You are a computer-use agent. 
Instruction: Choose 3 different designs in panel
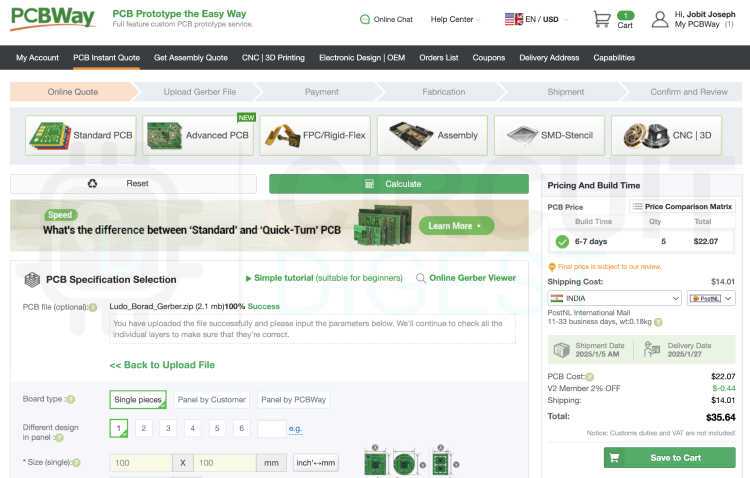point(168,428)
